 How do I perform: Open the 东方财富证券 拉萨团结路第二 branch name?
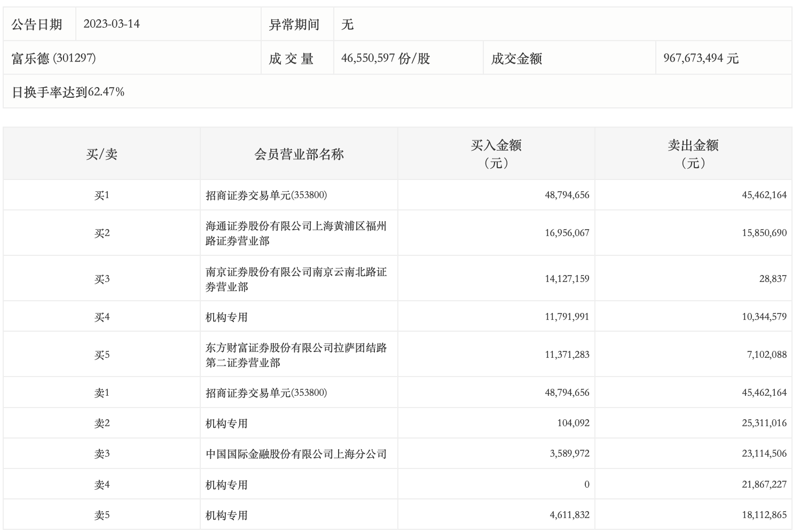(x=295, y=355)
